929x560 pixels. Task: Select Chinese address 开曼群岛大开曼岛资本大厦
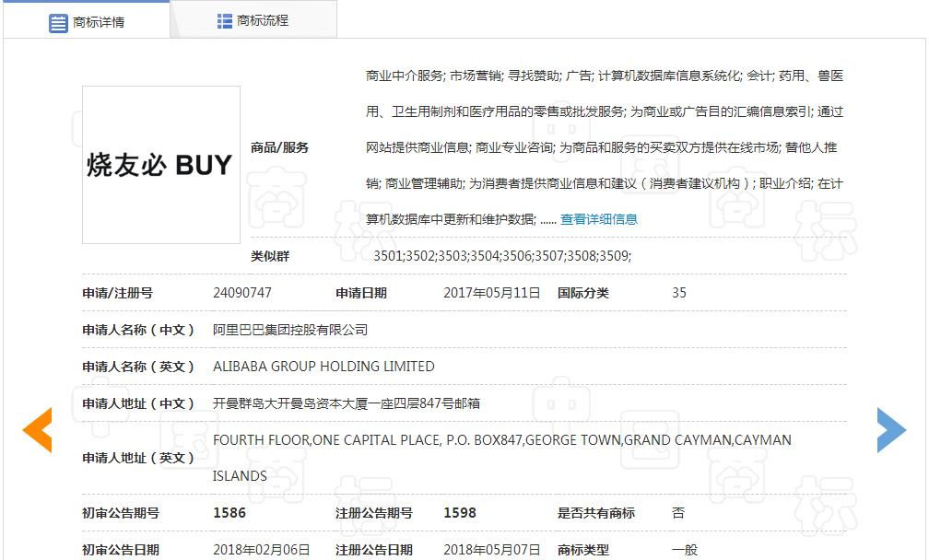click(347, 403)
